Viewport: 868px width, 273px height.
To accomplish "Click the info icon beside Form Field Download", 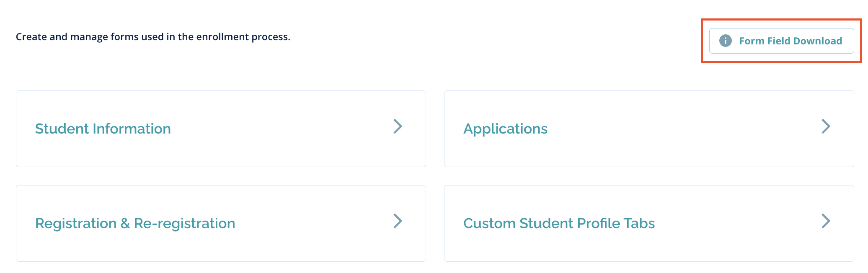I will pyautogui.click(x=725, y=41).
